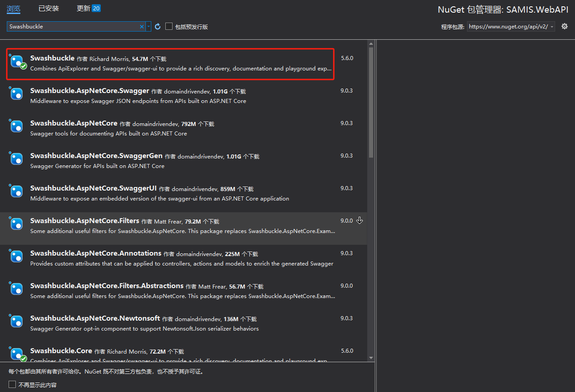The height and width of the screenshot is (392, 575).
Task: Select Swashbuckle.AspNetCore.Filters title by Matt Frear
Action: [x=84, y=221]
